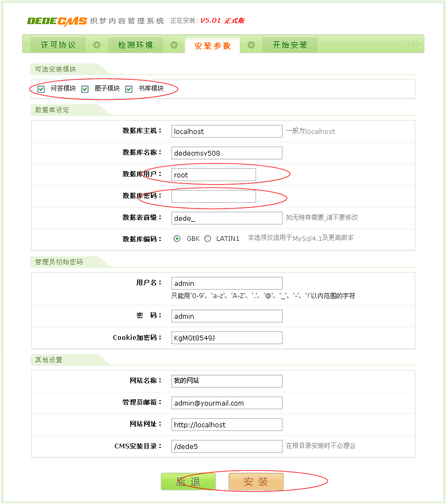Click the arrow icon before 开始安装 step
The image size is (446, 504).
(x=251, y=44)
